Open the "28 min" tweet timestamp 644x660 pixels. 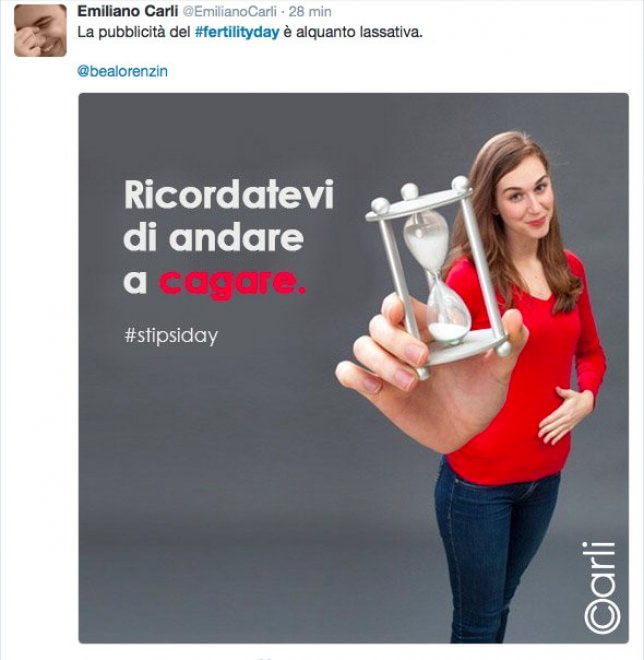[310, 12]
